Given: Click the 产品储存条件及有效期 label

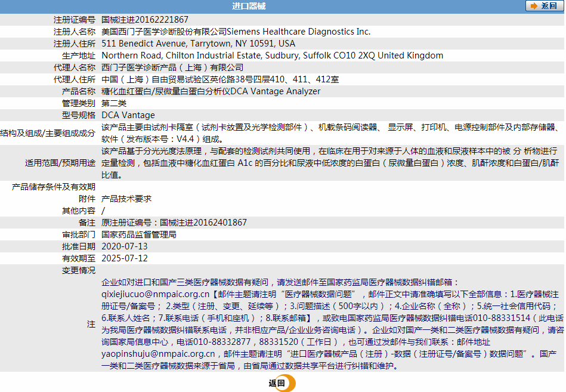Looking at the screenshot, I should (x=54, y=187).
